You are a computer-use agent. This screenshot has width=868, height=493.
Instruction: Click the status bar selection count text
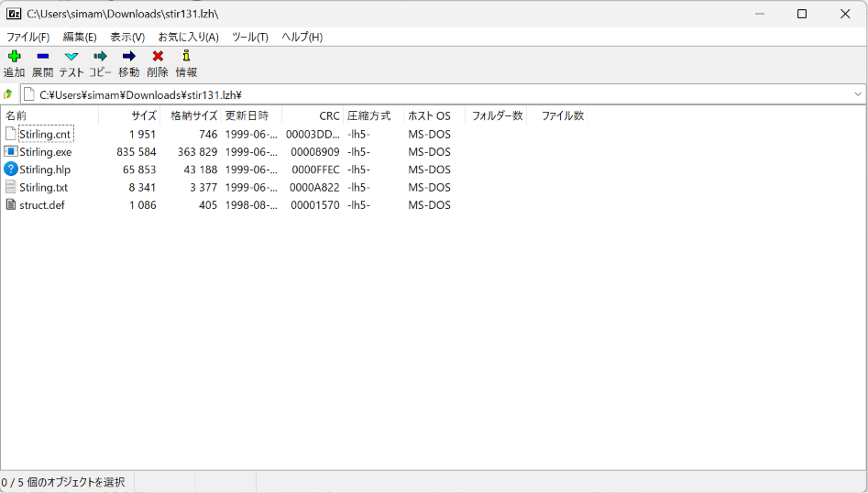click(x=62, y=482)
